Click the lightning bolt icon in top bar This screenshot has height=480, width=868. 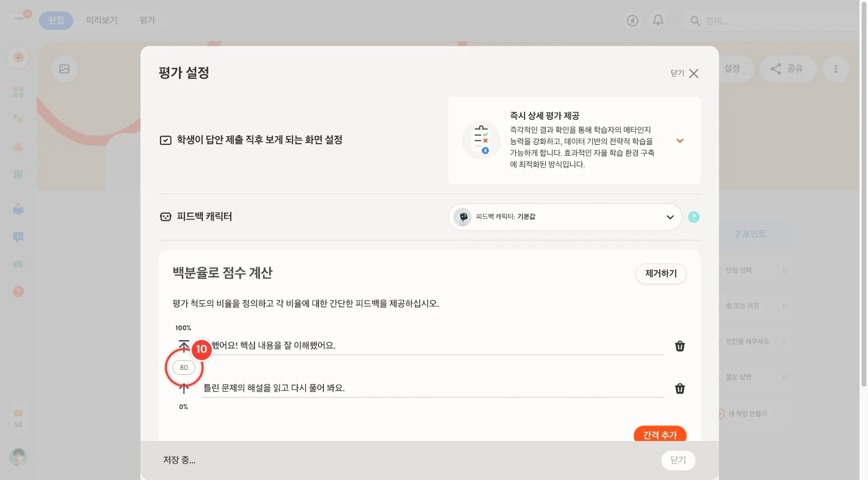click(x=633, y=21)
